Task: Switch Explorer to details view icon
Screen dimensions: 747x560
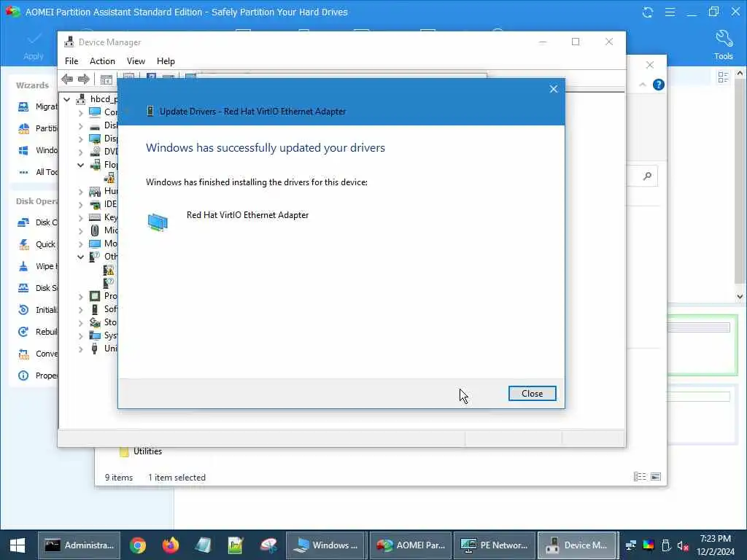Action: (x=639, y=477)
